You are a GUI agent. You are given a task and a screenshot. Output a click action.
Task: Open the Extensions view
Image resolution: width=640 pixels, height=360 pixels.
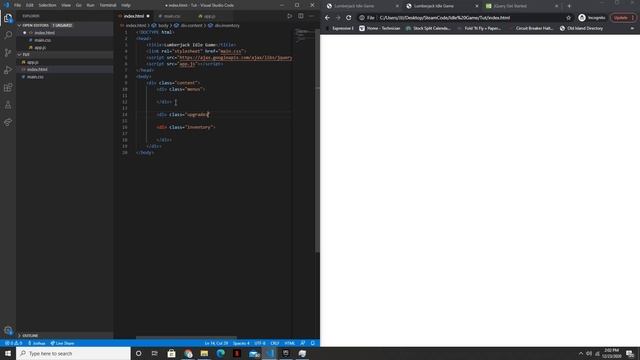point(8,87)
